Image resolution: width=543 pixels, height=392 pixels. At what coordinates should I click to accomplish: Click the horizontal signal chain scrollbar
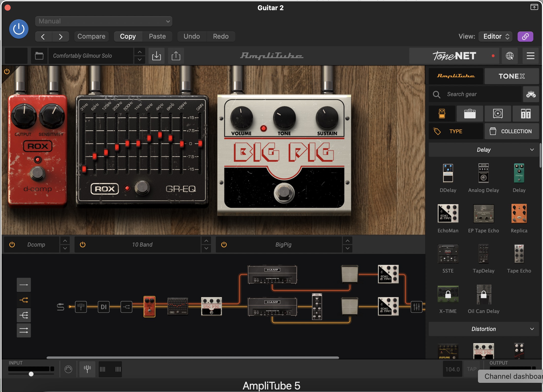tap(193, 358)
